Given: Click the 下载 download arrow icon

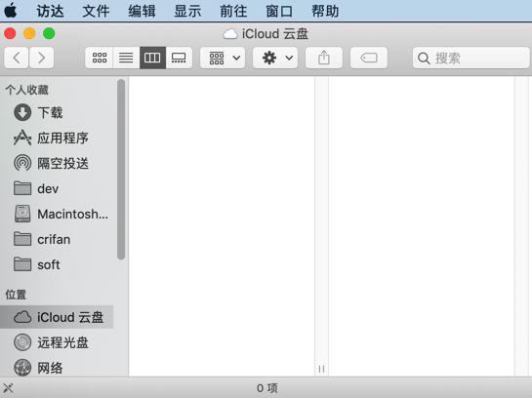Looking at the screenshot, I should [22, 112].
